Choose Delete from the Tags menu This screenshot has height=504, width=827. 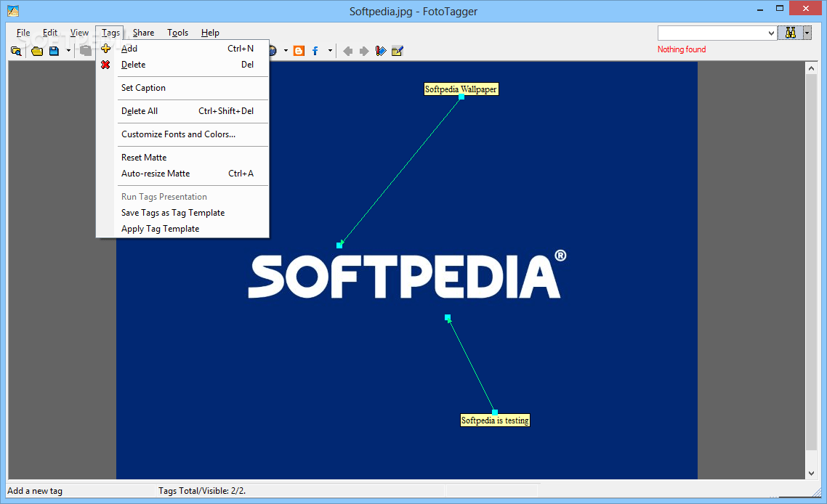(182, 65)
